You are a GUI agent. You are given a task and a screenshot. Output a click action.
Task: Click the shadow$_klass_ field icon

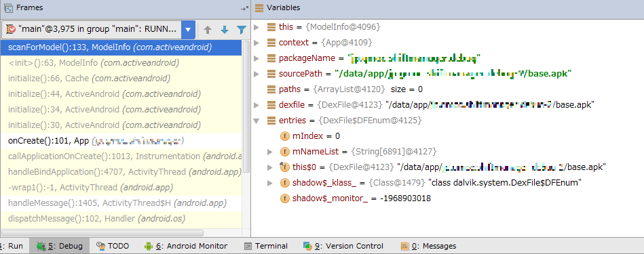click(284, 183)
